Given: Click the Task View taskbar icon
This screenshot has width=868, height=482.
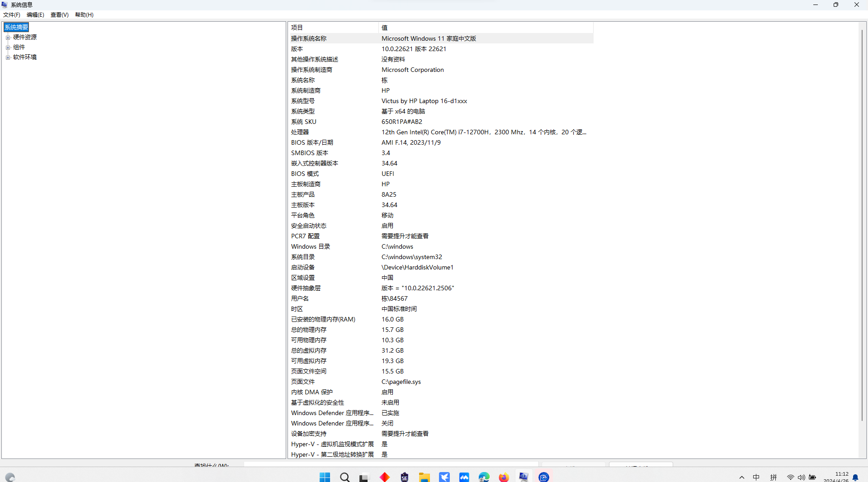Looking at the screenshot, I should pyautogui.click(x=364, y=477).
